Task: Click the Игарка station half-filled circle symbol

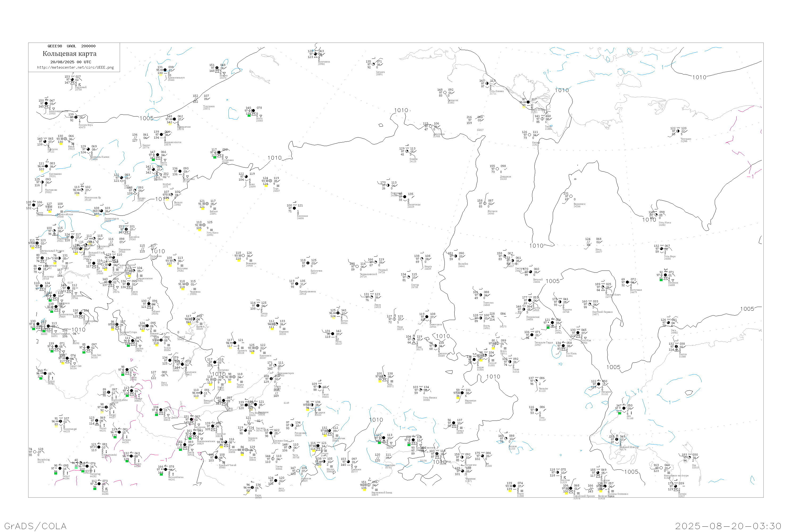Action: 217,68
